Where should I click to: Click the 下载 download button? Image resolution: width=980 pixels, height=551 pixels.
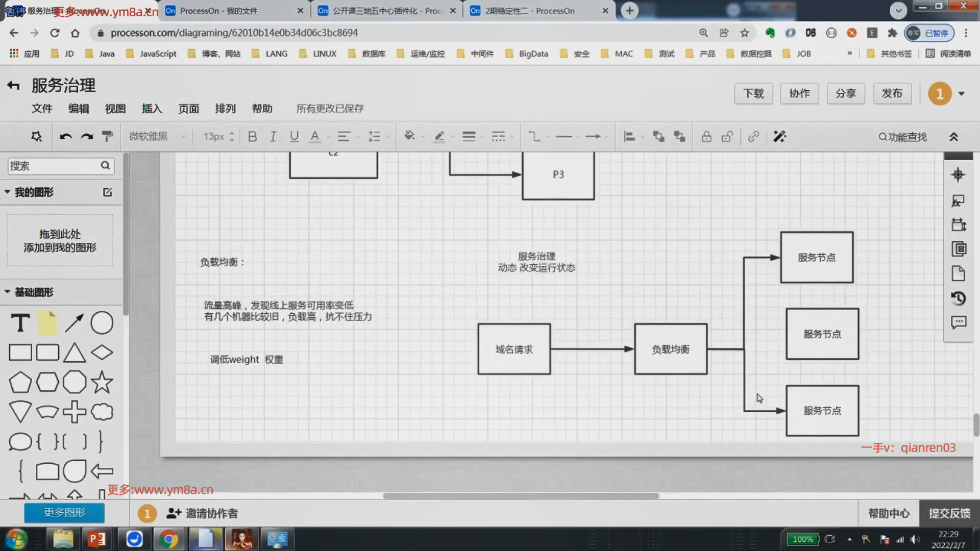pos(753,93)
